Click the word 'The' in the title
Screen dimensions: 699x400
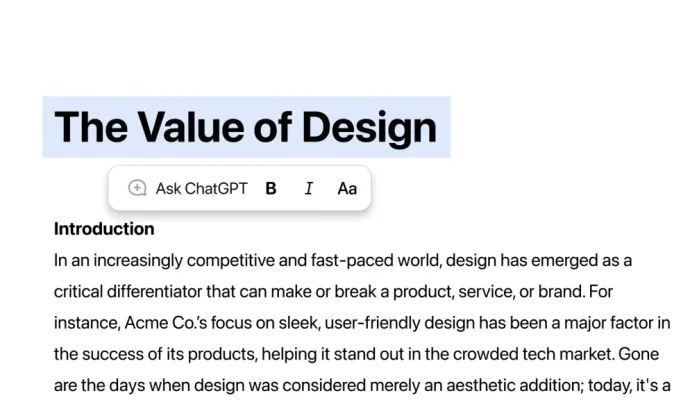(89, 127)
